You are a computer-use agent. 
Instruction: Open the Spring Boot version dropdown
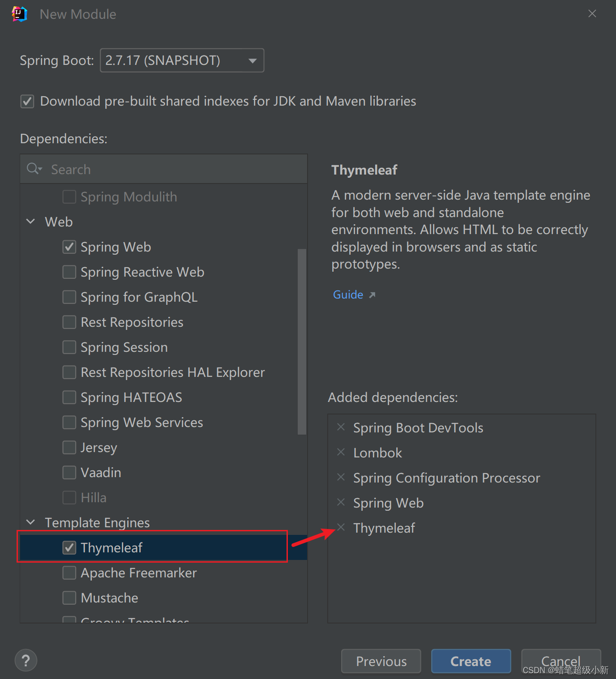click(182, 60)
